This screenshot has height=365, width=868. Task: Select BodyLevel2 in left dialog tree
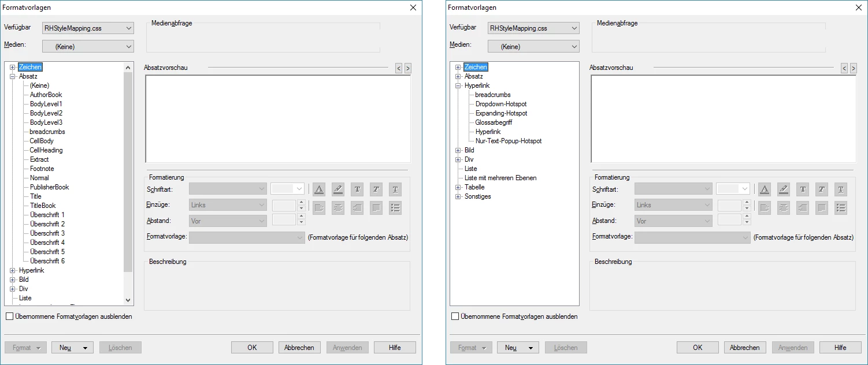[46, 113]
